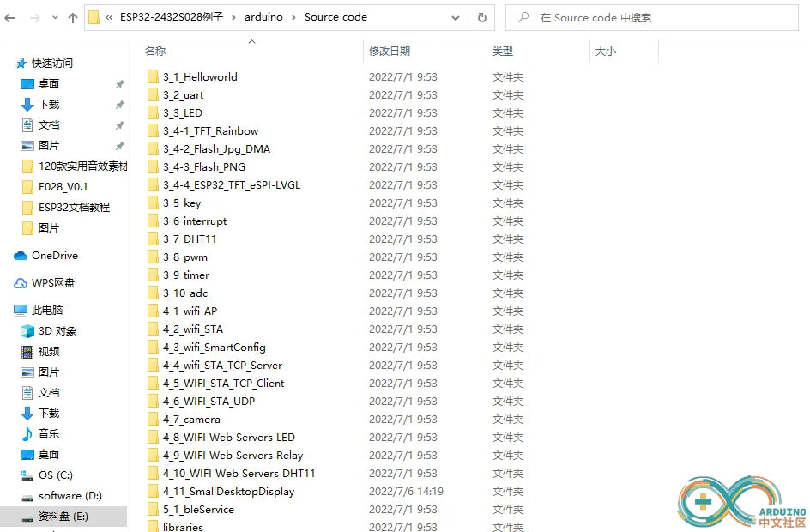810x532 pixels.
Task: Select 3_4-4_ESP32_TFT_eSPI-LVGL folder
Action: click(232, 184)
